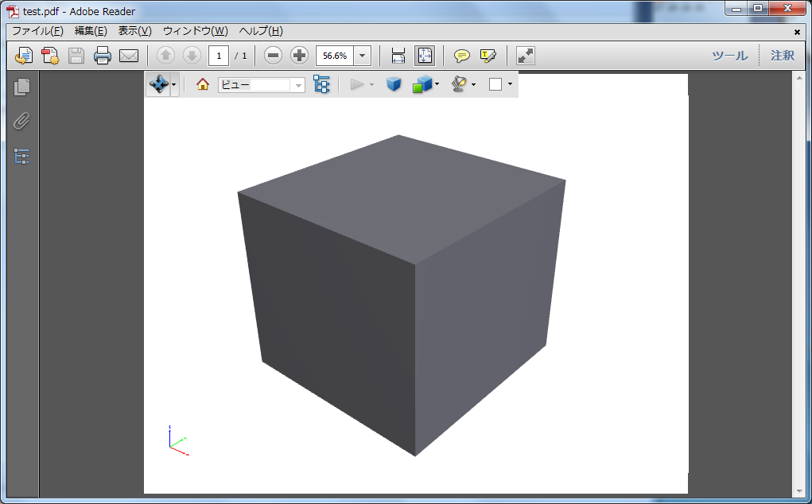Open the ヘルプ(H) menu
This screenshot has width=812, height=504.
click(x=261, y=31)
